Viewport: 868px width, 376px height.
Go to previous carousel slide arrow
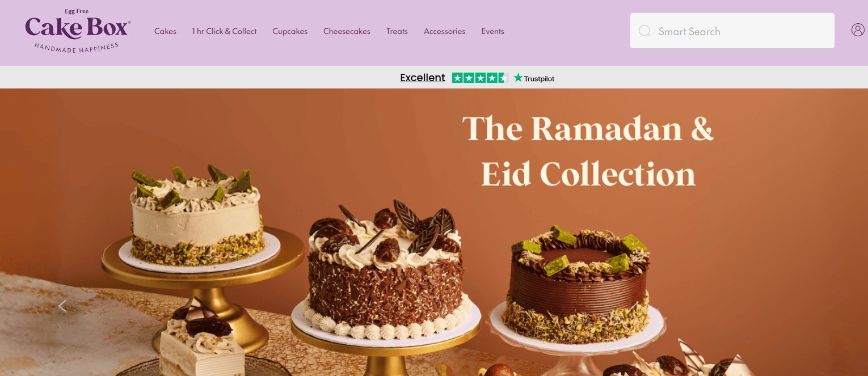[62, 306]
